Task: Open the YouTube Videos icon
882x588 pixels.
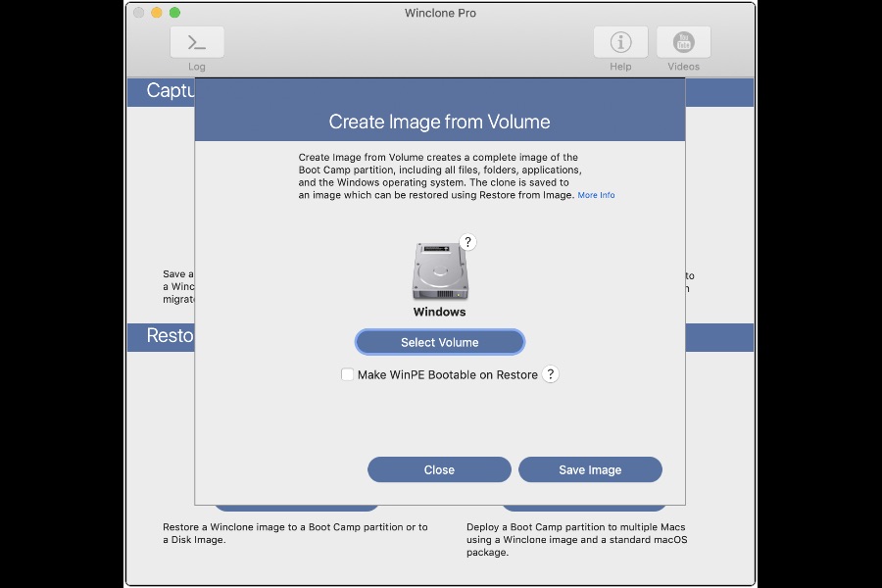Action: point(683,42)
